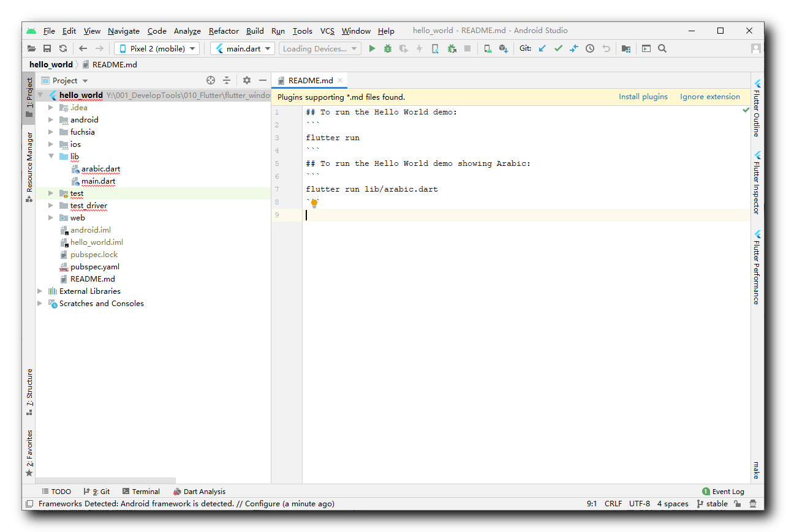Open the Terminal tool window tab
The width and height of the screenshot is (786, 532).
141,492
